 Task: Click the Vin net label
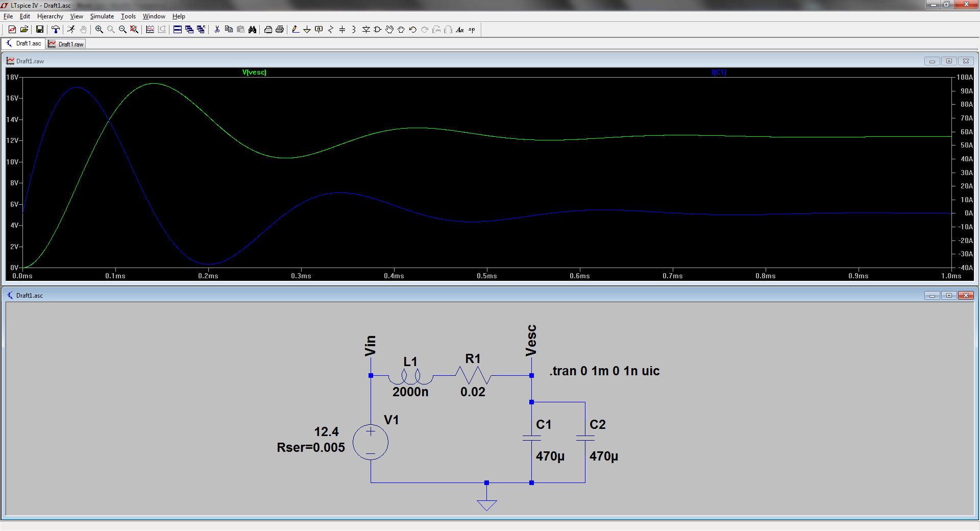pos(371,346)
